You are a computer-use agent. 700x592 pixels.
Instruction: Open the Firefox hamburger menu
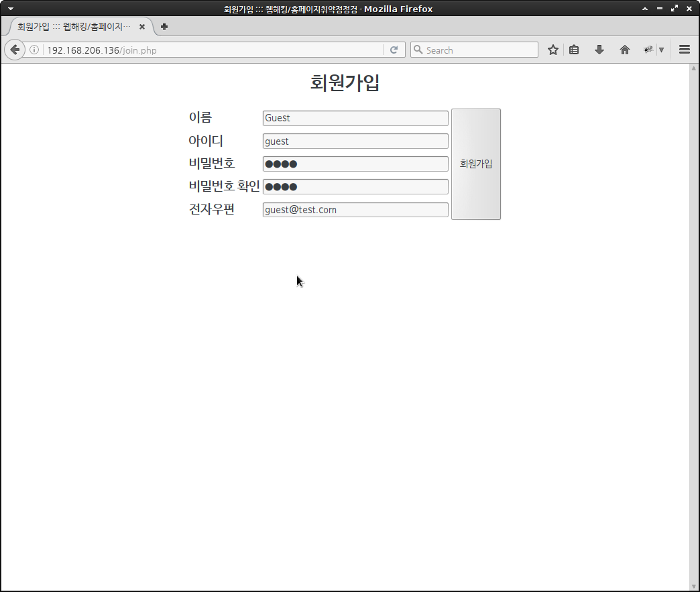click(x=685, y=50)
